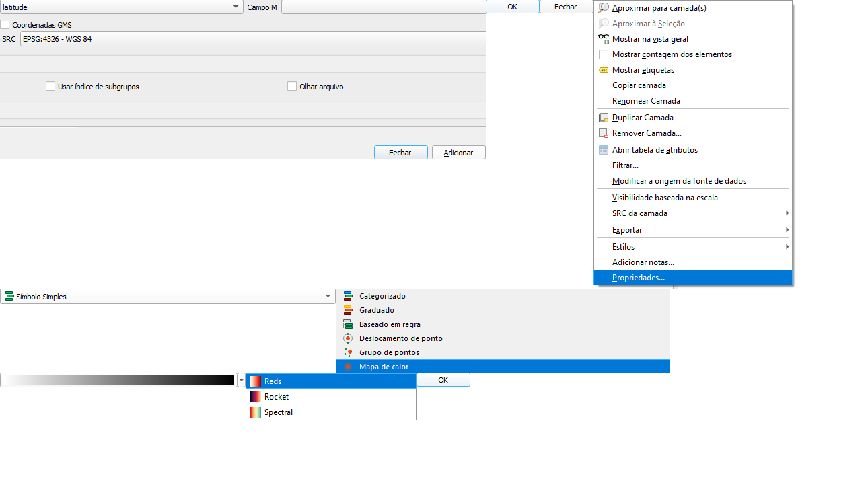
Task: Select the Categorizado renderer icon
Action: (348, 296)
